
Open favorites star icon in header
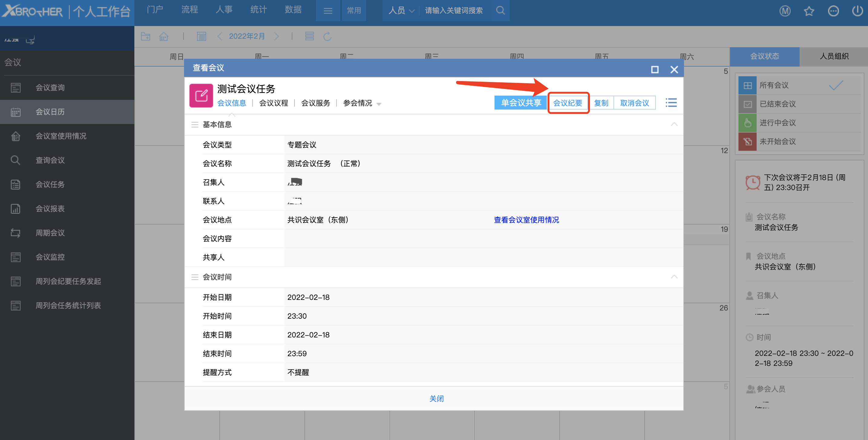[809, 11]
